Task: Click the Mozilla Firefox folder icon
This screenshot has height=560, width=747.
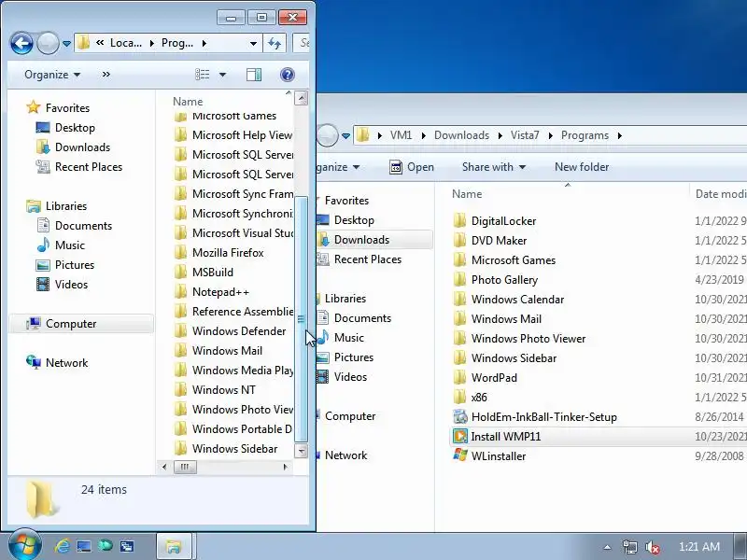Action: (180, 253)
